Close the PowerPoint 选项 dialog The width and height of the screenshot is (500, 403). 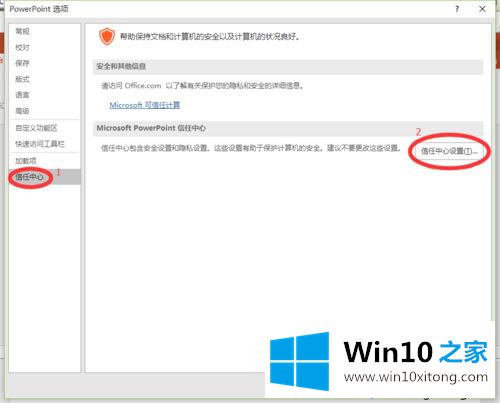pos(482,9)
